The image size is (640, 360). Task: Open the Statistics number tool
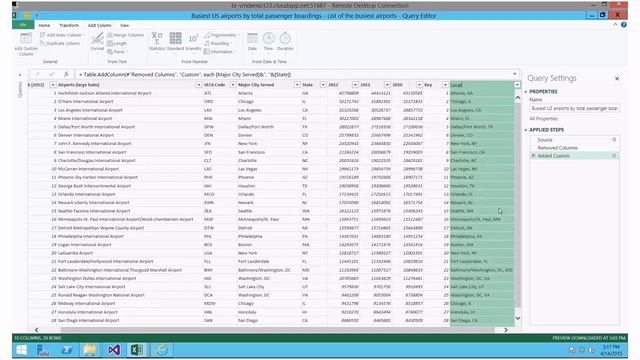(157, 42)
